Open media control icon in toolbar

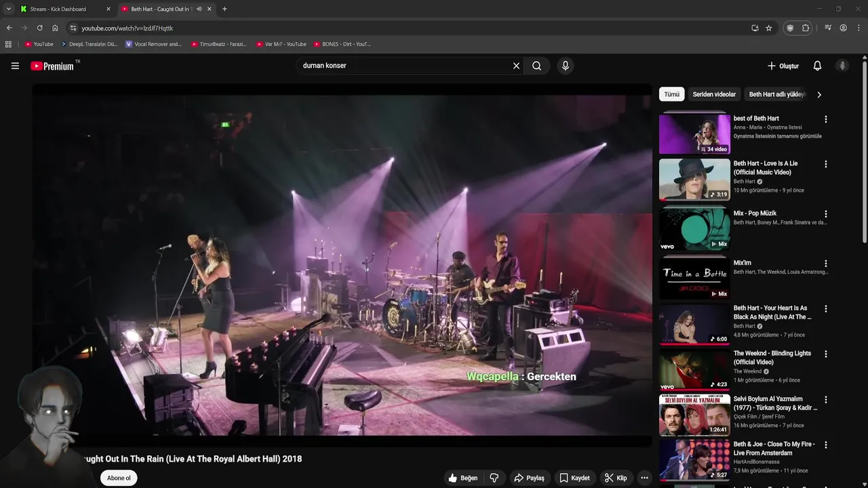click(828, 28)
